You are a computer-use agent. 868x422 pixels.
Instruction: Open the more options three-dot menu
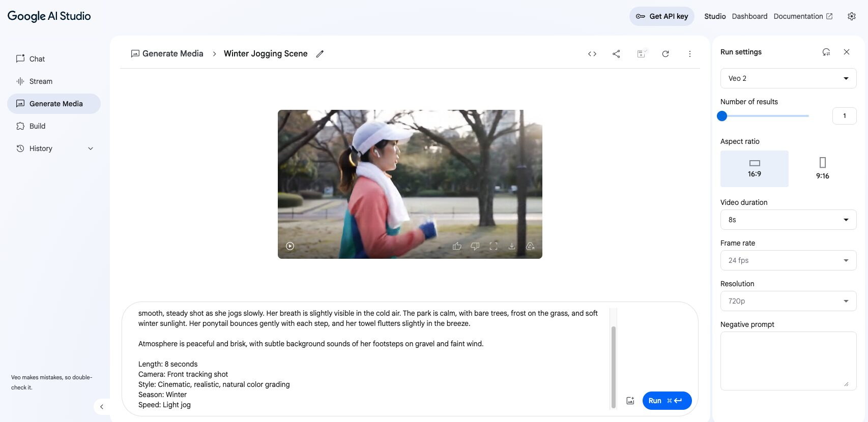(690, 54)
